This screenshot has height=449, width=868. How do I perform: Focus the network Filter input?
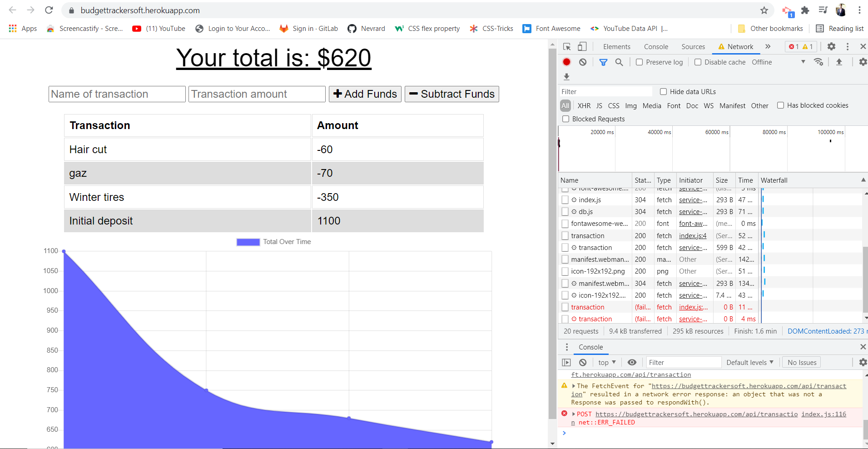coord(606,92)
